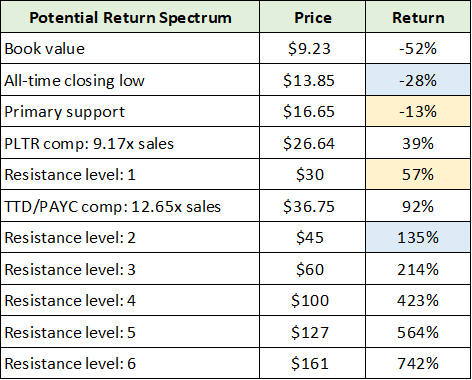Click the Return column header
Screen dimensions: 472x380
pyautogui.click(x=418, y=17)
